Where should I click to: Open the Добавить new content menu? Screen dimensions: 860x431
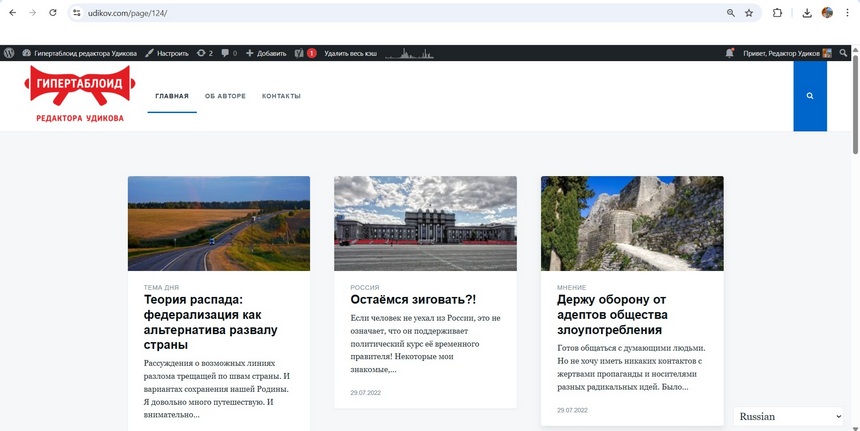point(266,53)
